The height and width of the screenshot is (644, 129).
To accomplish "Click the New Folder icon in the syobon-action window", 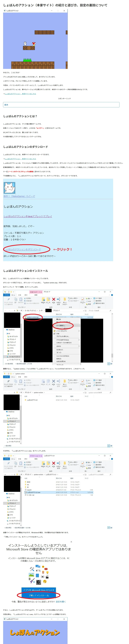I will pyautogui.click(x=65, y=381).
